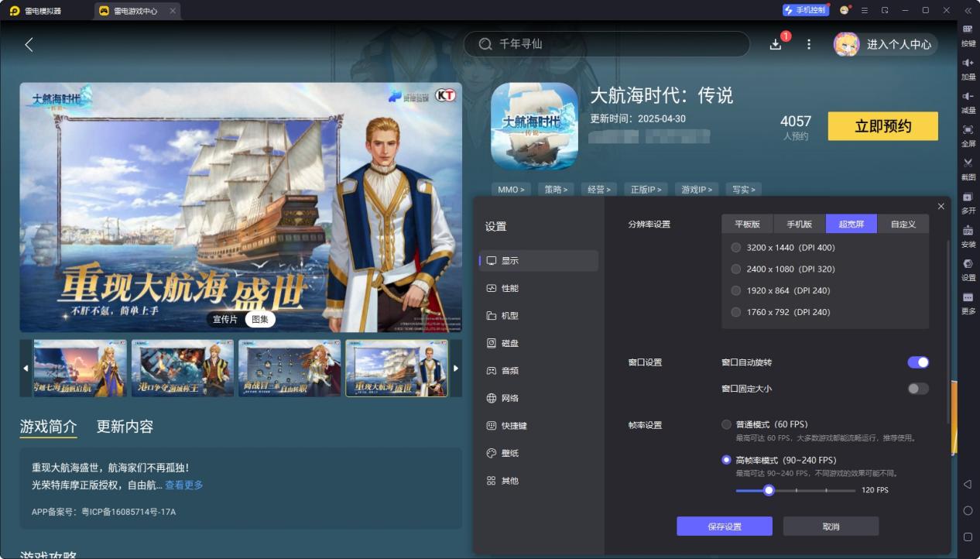Click previous arrow of thumbnail strip

[x=26, y=368]
